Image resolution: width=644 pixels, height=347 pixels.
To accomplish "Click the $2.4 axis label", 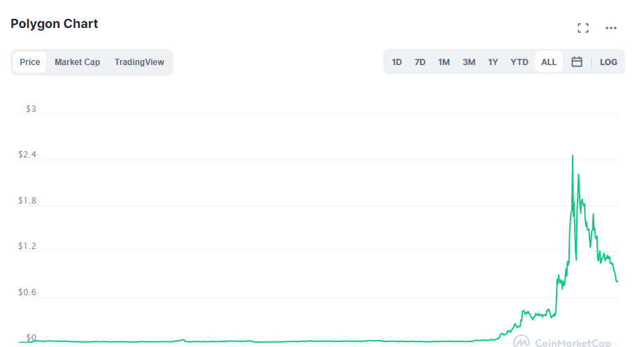I will 27,155.
